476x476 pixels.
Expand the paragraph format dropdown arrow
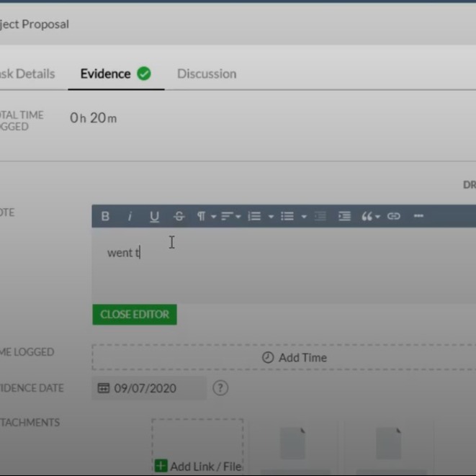click(214, 217)
